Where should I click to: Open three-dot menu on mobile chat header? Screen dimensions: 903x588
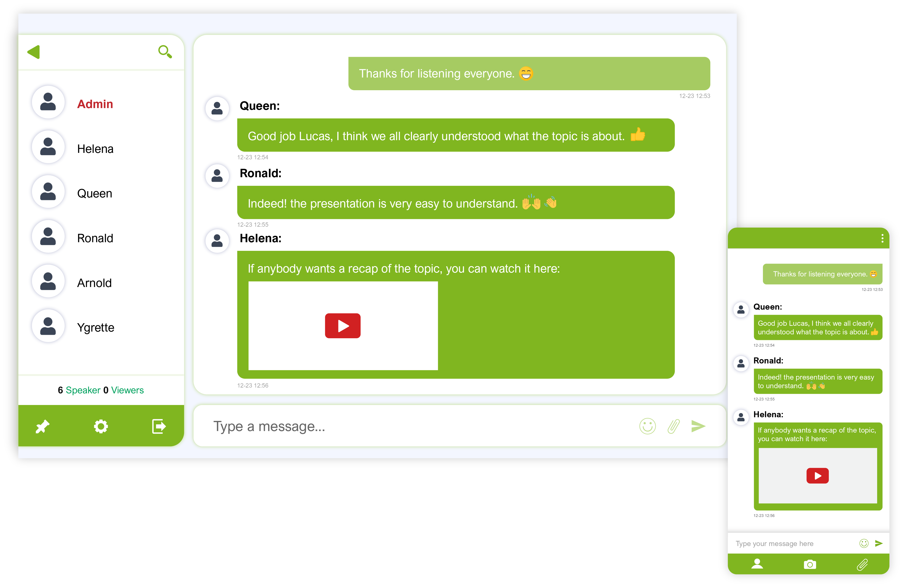click(x=883, y=238)
